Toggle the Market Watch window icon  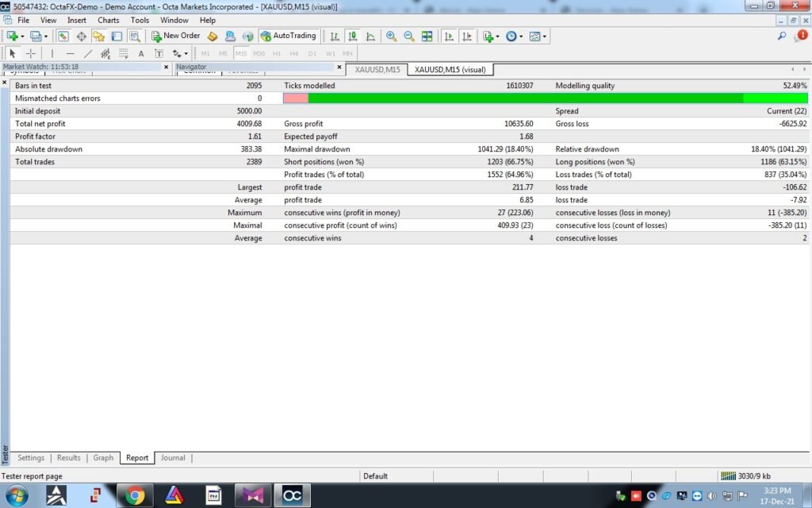(63, 36)
